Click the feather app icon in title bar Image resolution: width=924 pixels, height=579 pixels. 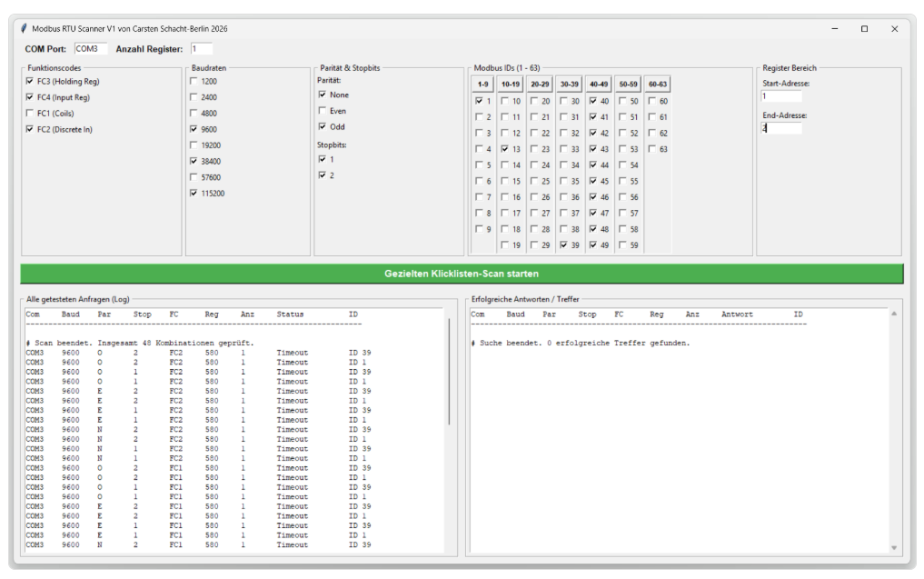point(24,28)
